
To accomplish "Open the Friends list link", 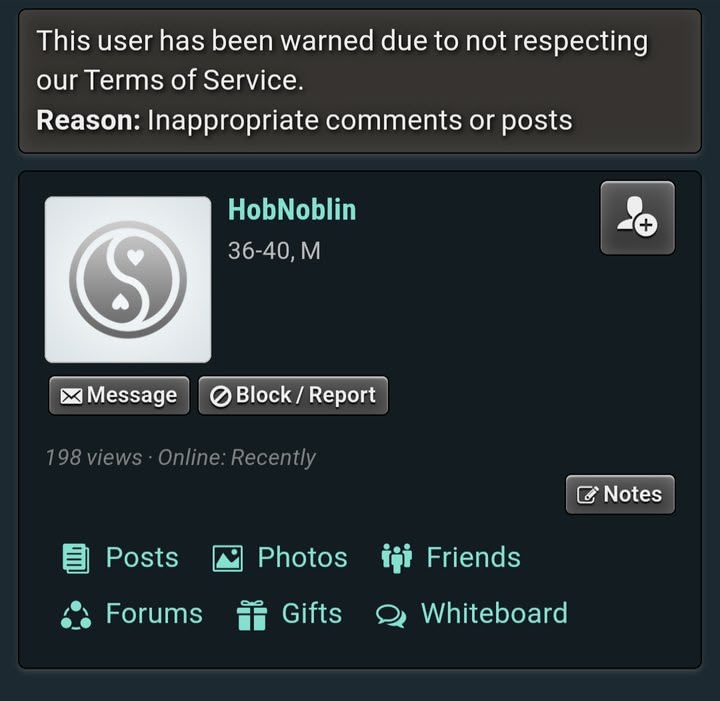I will click(473, 558).
